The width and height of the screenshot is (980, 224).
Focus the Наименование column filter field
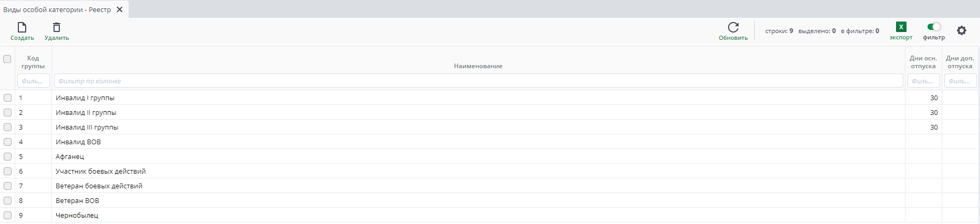[x=478, y=81]
